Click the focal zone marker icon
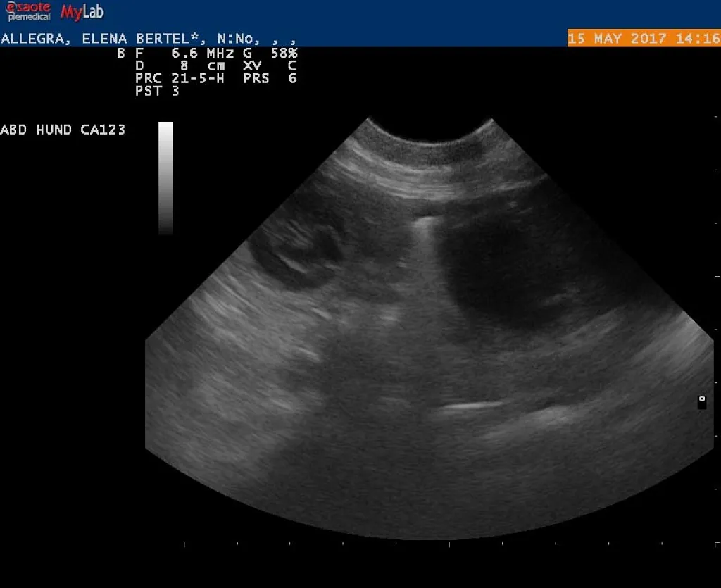721x588 pixels. pos(701,401)
